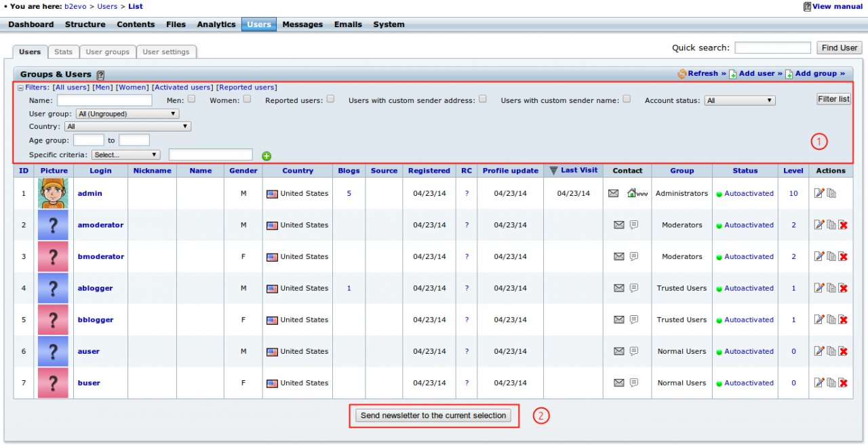Delete the amoderator user via red X

(x=844, y=225)
